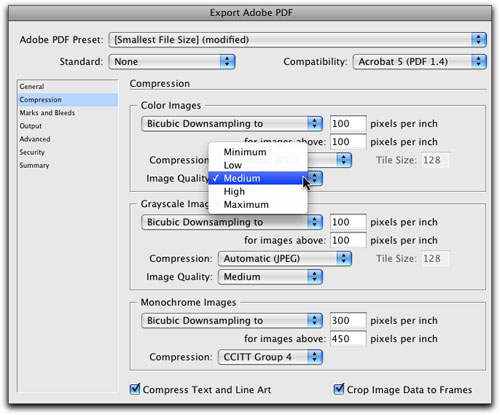The width and height of the screenshot is (500, 415).
Task: Choose Minimum from the Image Quality menu
Action: (258, 152)
